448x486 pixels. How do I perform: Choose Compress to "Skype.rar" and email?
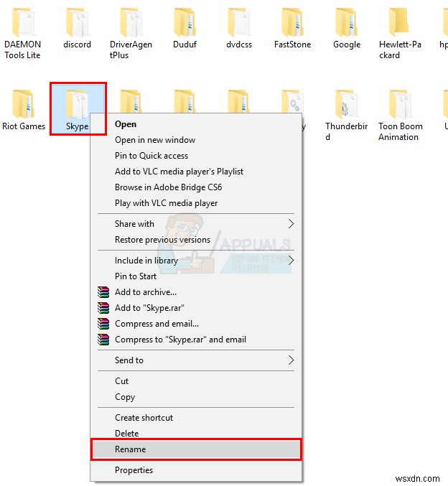tap(196, 340)
